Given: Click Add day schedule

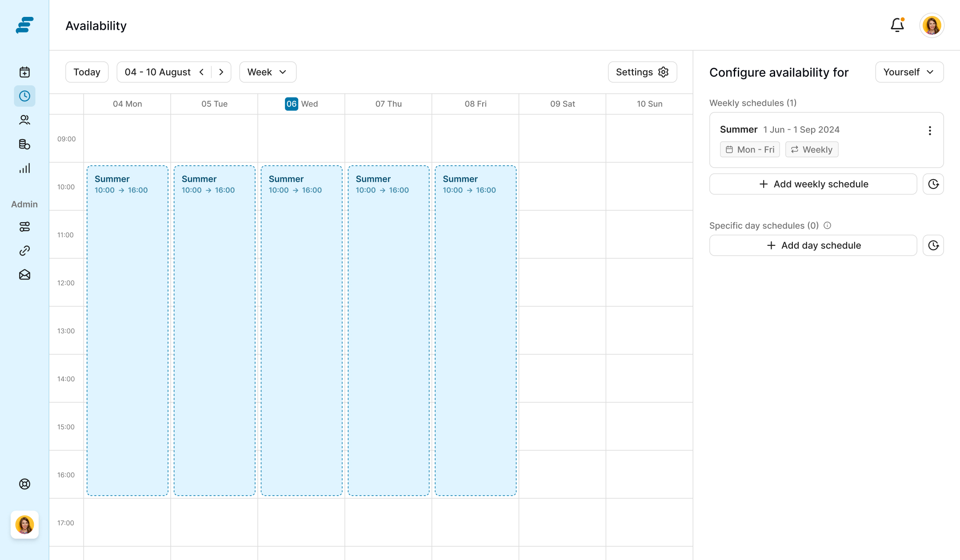Looking at the screenshot, I should tap(813, 245).
